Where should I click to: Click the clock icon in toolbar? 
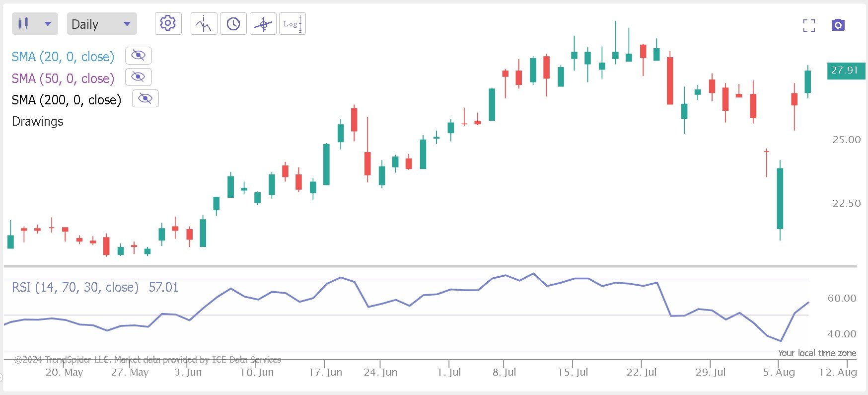point(233,24)
